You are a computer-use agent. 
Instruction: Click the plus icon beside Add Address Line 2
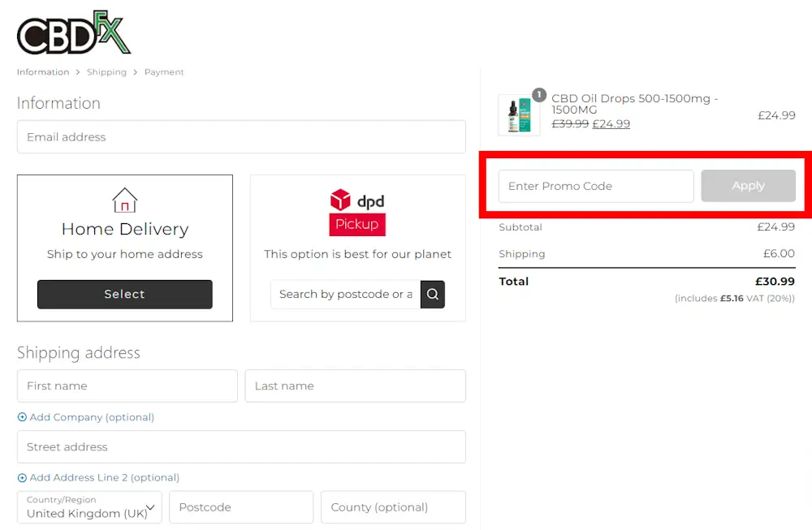pyautogui.click(x=22, y=478)
